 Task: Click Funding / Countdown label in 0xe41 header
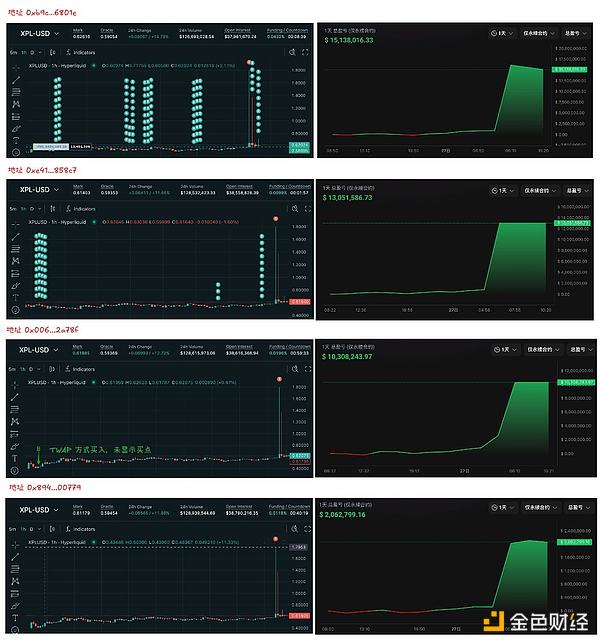[x=290, y=187]
